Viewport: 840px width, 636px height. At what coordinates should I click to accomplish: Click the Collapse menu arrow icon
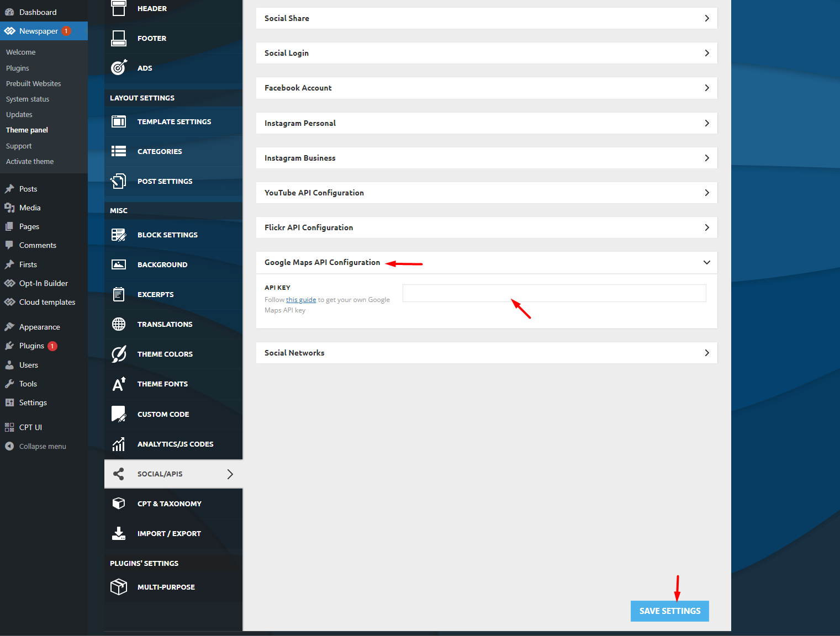click(x=9, y=446)
